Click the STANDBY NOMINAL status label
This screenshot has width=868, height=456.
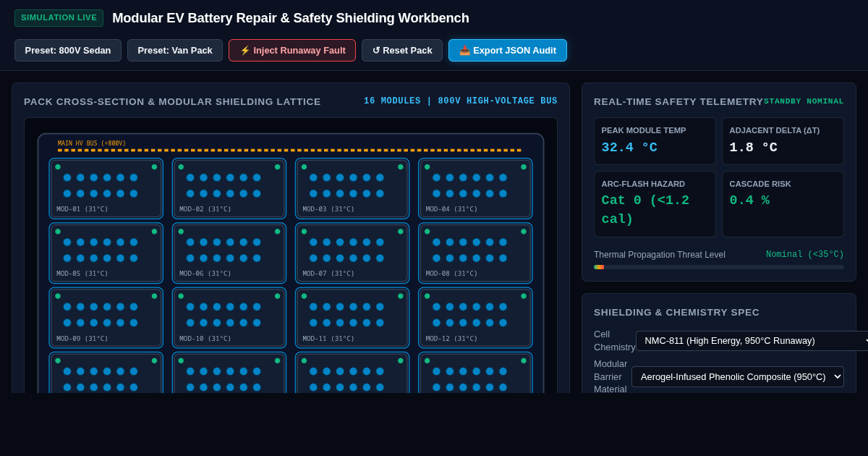point(804,101)
